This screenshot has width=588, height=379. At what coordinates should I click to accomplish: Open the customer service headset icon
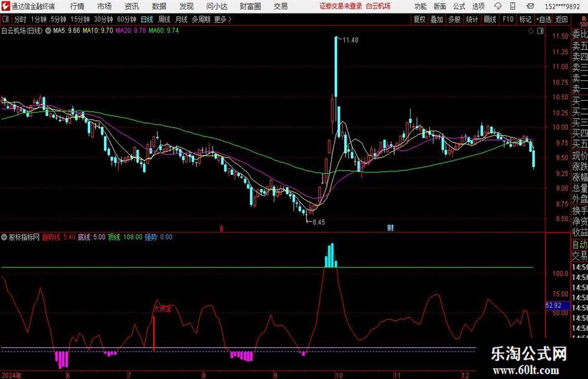click(x=498, y=6)
